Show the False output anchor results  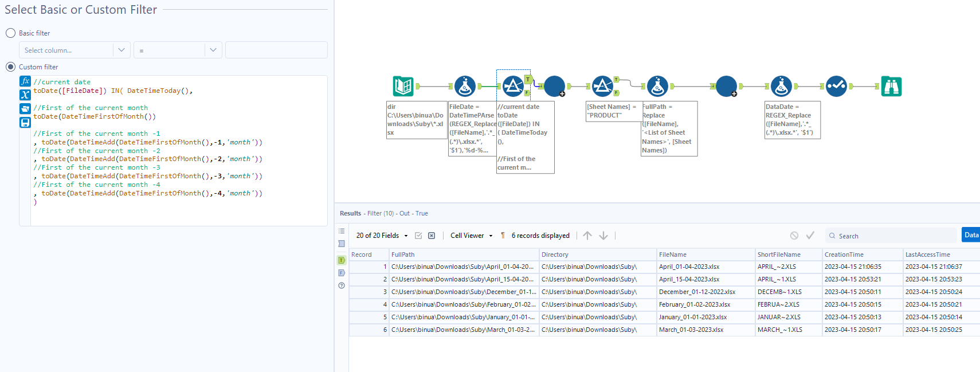[x=342, y=273]
